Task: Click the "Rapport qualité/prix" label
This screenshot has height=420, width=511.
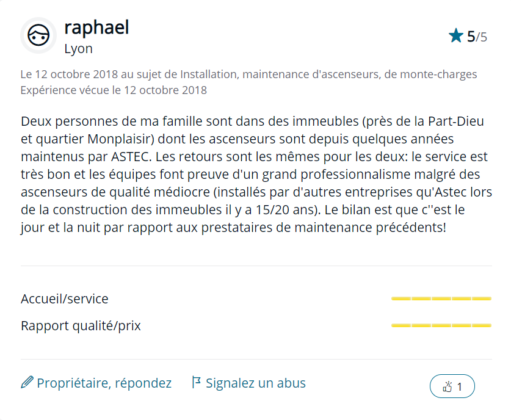Action: [81, 326]
